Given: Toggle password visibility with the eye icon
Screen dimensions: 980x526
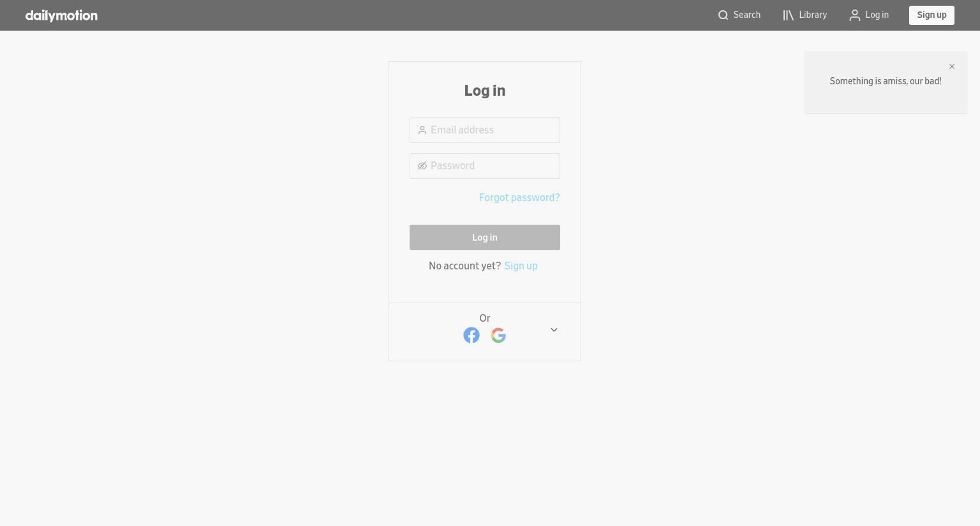Looking at the screenshot, I should tap(422, 166).
